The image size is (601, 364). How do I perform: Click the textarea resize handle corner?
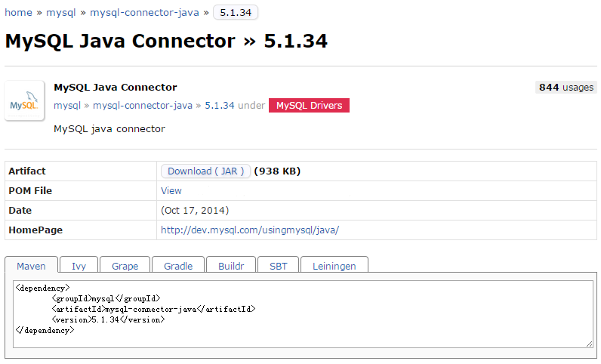589,344
